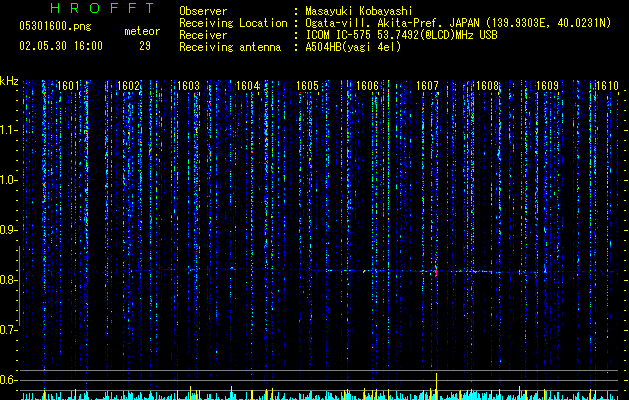Click time marker 1610
This screenshot has width=629, height=400.
pyautogui.click(x=607, y=86)
